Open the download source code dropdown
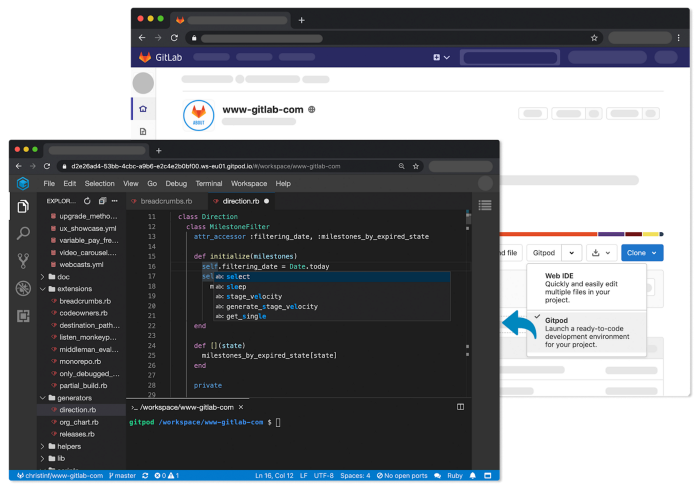The width and height of the screenshot is (700, 488). click(x=601, y=253)
